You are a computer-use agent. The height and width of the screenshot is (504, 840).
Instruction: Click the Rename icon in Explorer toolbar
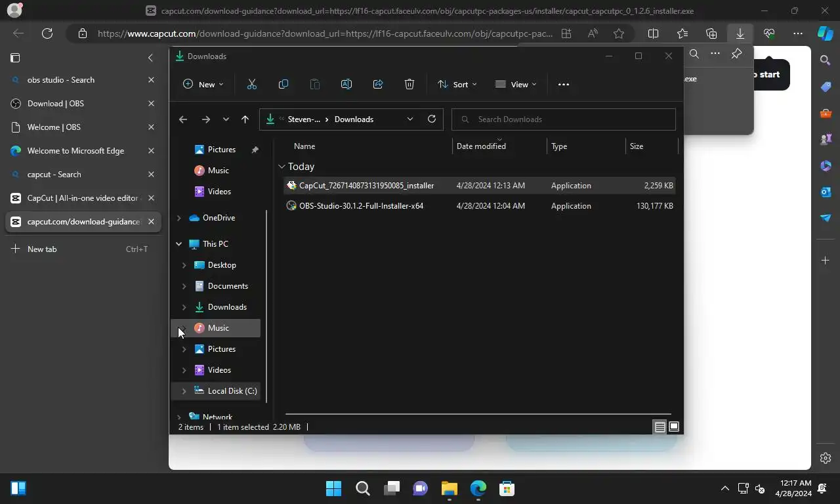pyautogui.click(x=346, y=84)
